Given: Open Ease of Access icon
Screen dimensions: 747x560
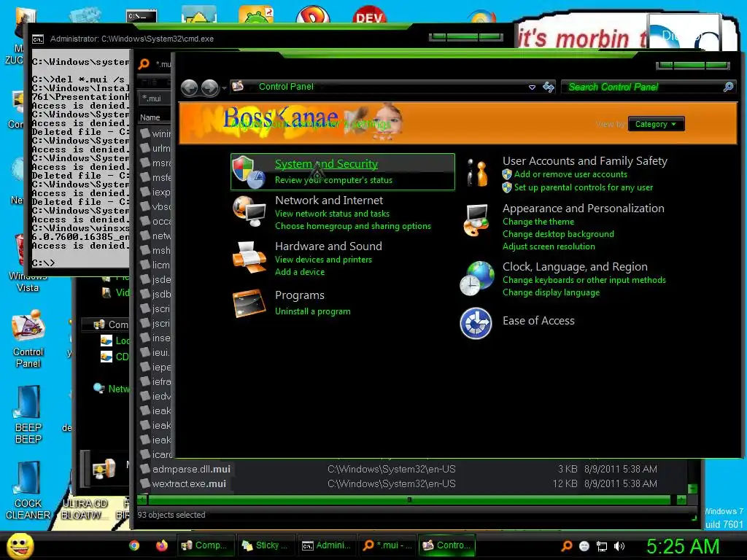Looking at the screenshot, I should [476, 323].
